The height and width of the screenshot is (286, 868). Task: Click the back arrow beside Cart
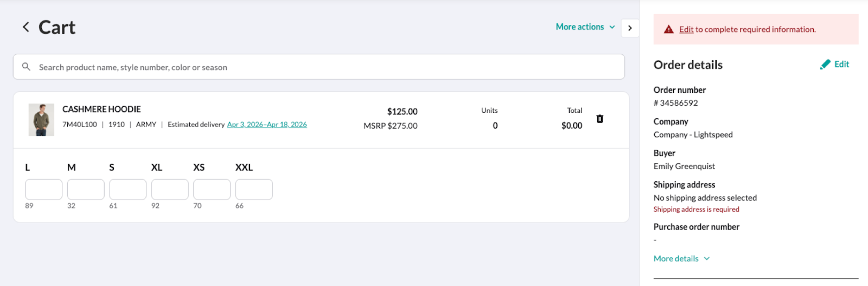[x=25, y=27]
